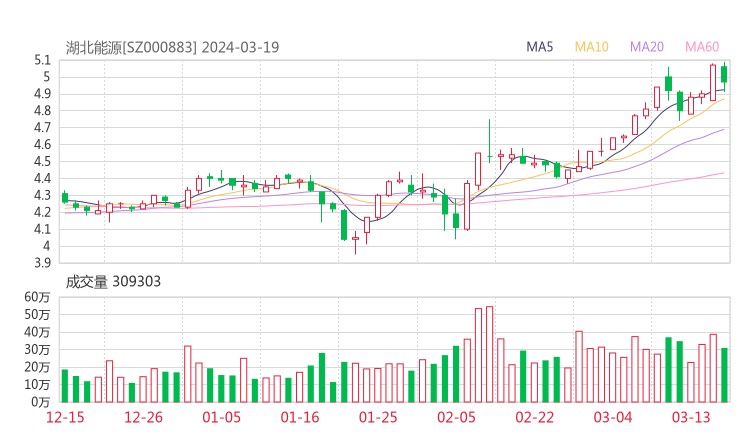Click the last green volume bar on the right
The height and width of the screenshot is (440, 740).
tap(724, 375)
